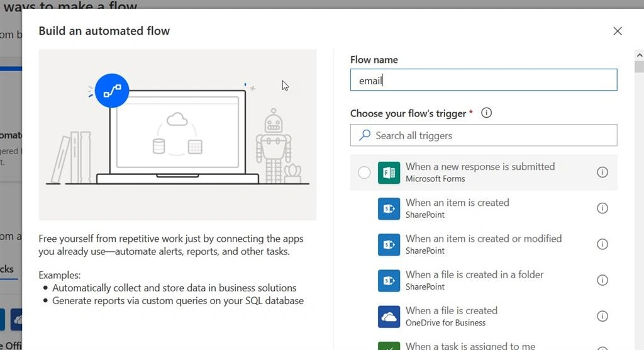Click the search magnifier icon in triggers box
The image size is (644, 350).
pyautogui.click(x=365, y=135)
